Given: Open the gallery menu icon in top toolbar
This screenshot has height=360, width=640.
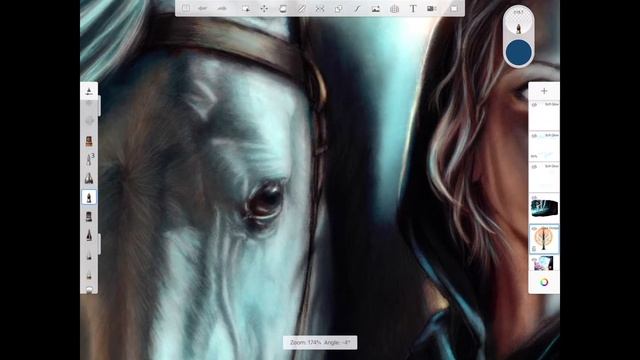Looking at the screenshot, I should pos(186,8).
